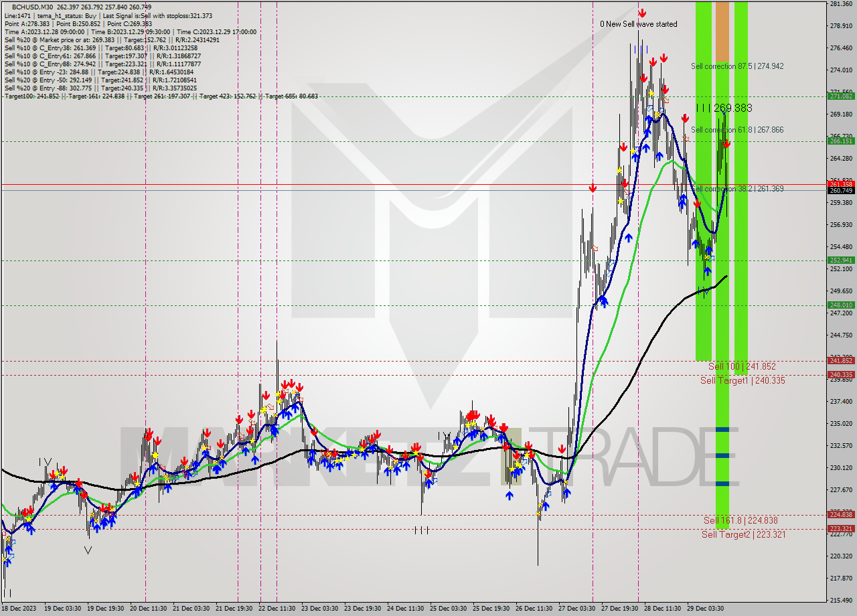Click the 281.360 price axis label
857x616 pixels.
point(841,4)
